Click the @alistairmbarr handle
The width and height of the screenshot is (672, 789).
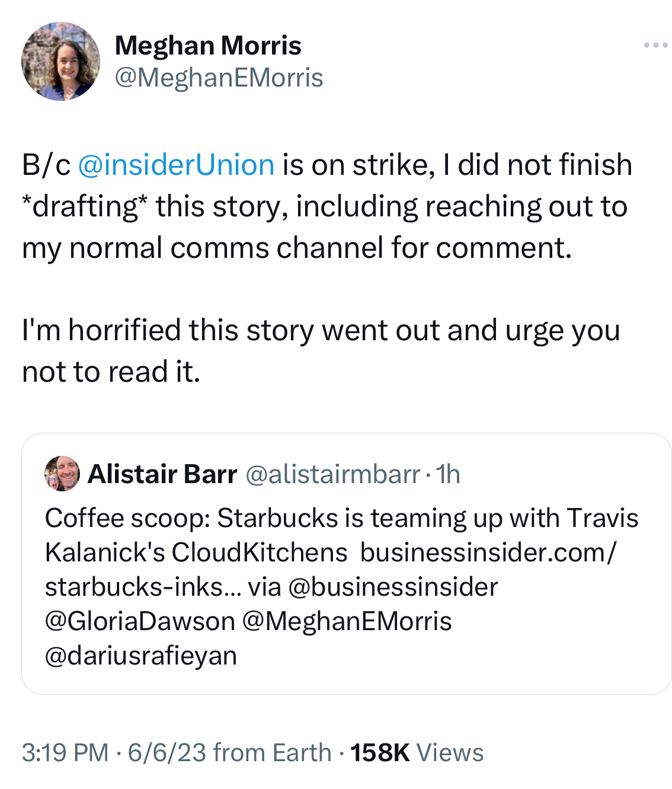332,474
